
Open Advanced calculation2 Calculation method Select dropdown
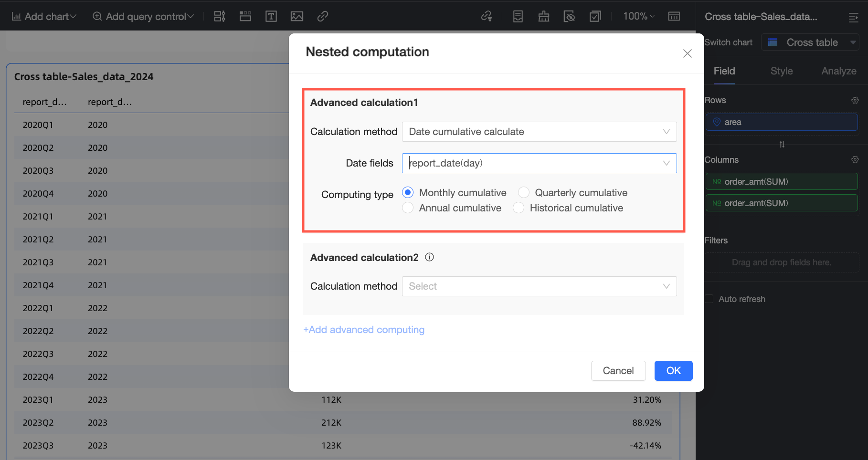click(x=539, y=286)
